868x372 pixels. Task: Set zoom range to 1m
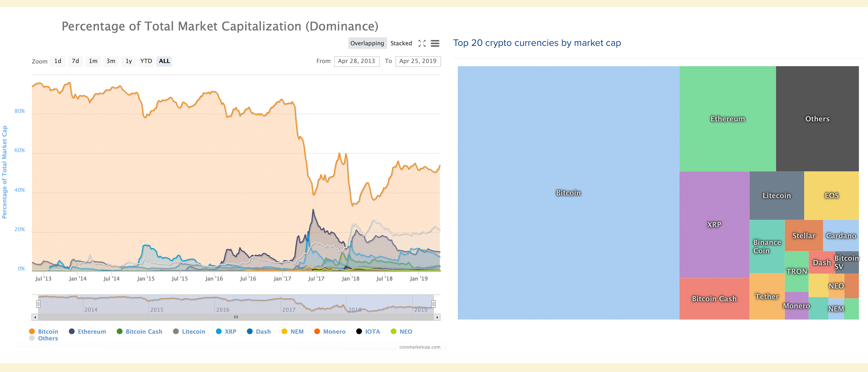coord(93,61)
